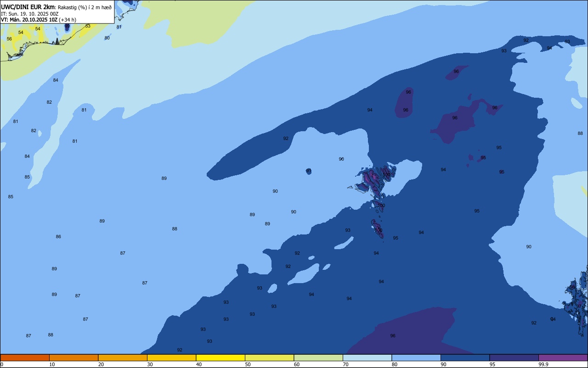Click the legend tick label '20'
The width and height of the screenshot is (588, 368).
click(101, 364)
